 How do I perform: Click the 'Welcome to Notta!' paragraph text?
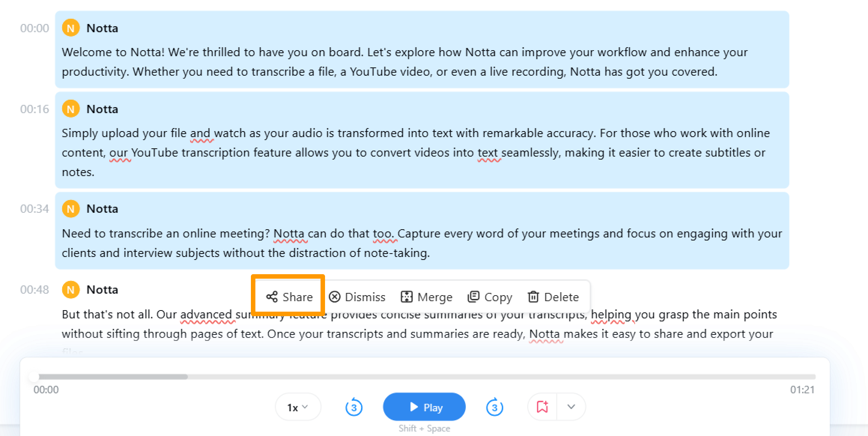tap(405, 62)
